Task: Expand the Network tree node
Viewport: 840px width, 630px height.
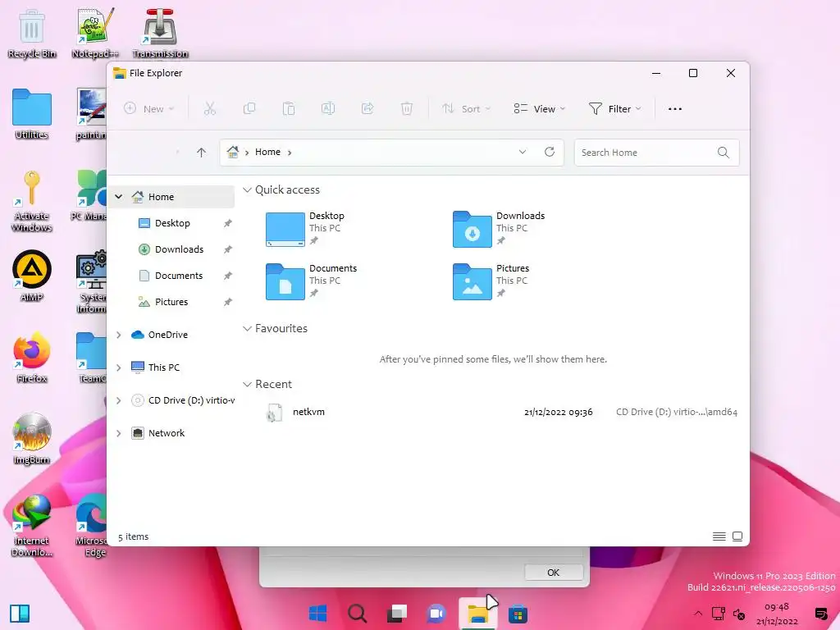Action: click(119, 433)
